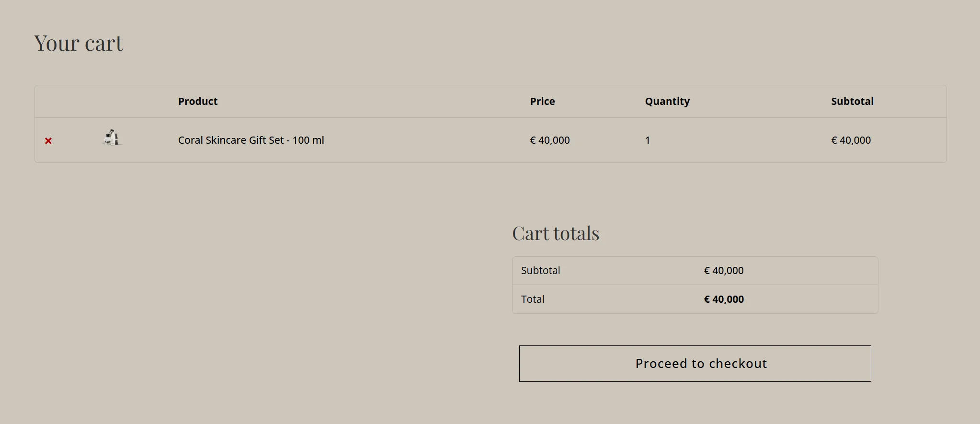Click the Product column header
The image size is (980, 424).
[198, 102]
